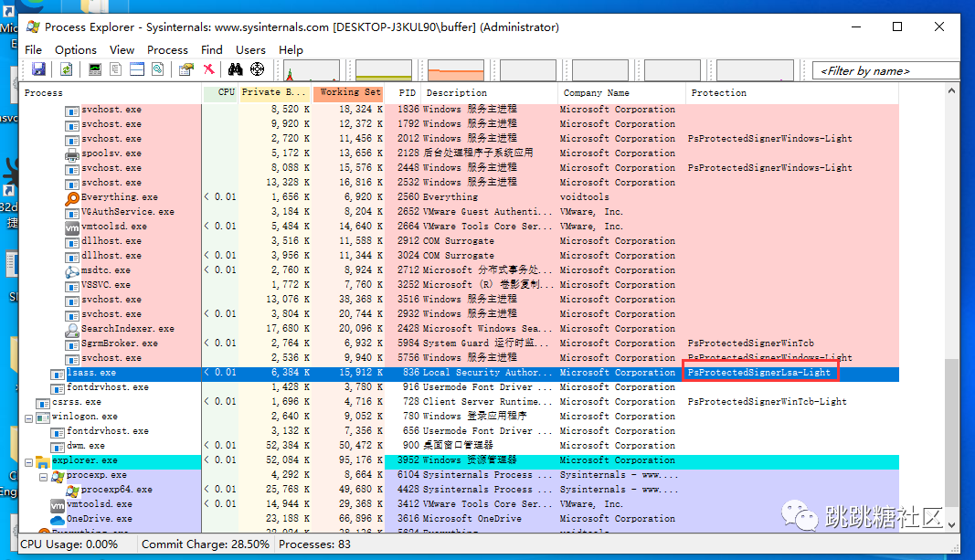Select the VGAuthService.exe process

(127, 212)
